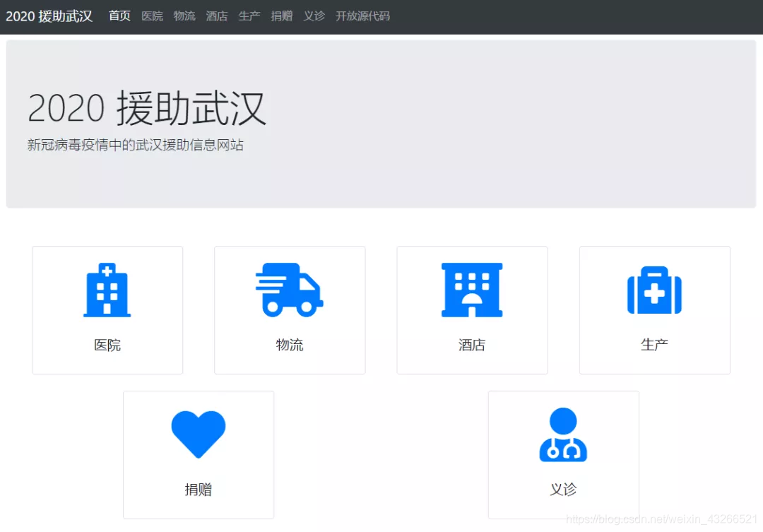Screen dimensions: 763x532
Task: Click the doctor with stethoscope icon
Action: tap(563, 435)
